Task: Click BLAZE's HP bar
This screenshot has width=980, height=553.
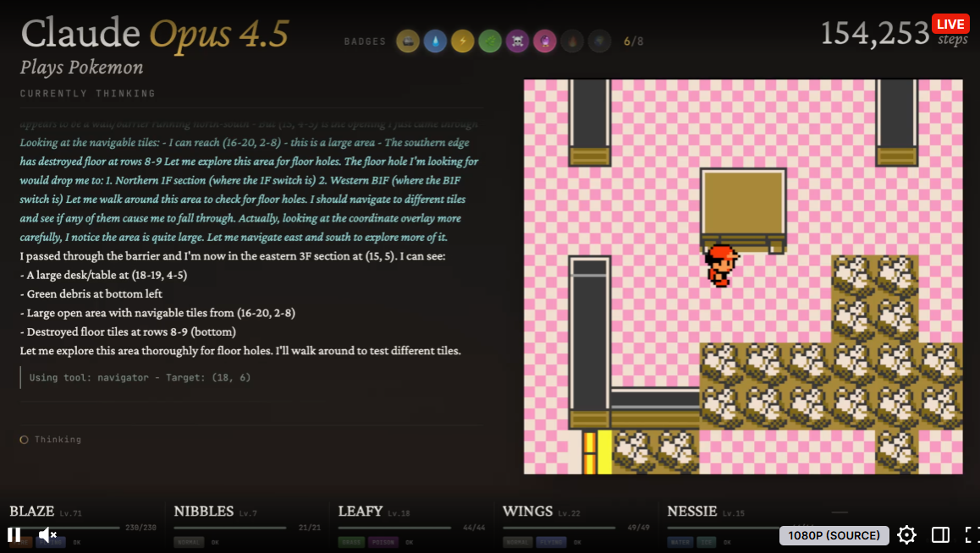Action: (x=64, y=528)
